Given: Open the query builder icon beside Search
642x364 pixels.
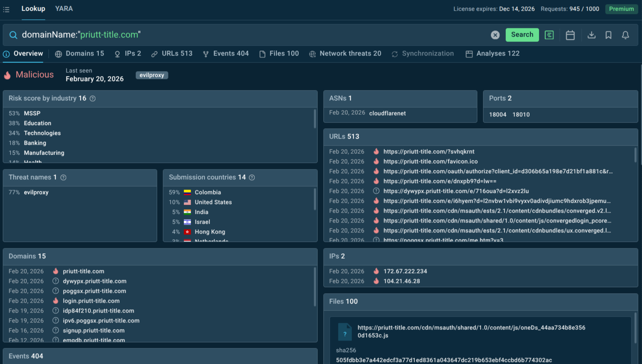Looking at the screenshot, I should 549,35.
